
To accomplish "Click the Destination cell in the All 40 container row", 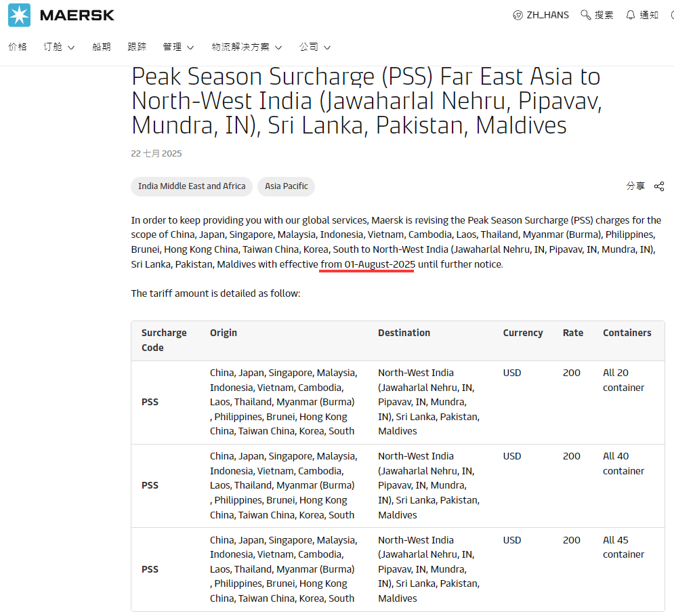I will (x=429, y=486).
